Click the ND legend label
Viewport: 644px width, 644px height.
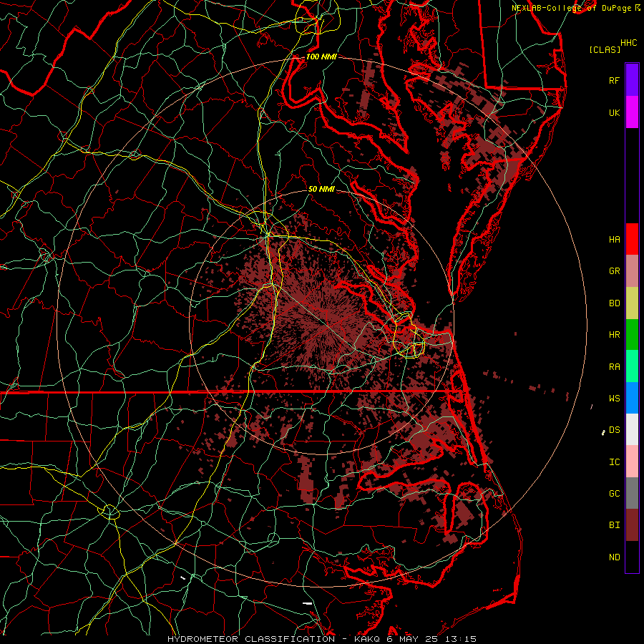click(x=615, y=557)
